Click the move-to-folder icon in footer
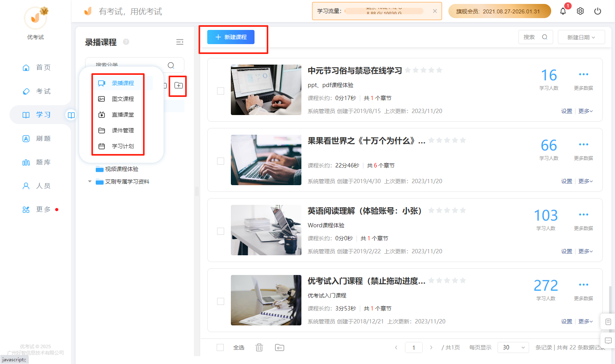615x364 pixels. pos(280,347)
